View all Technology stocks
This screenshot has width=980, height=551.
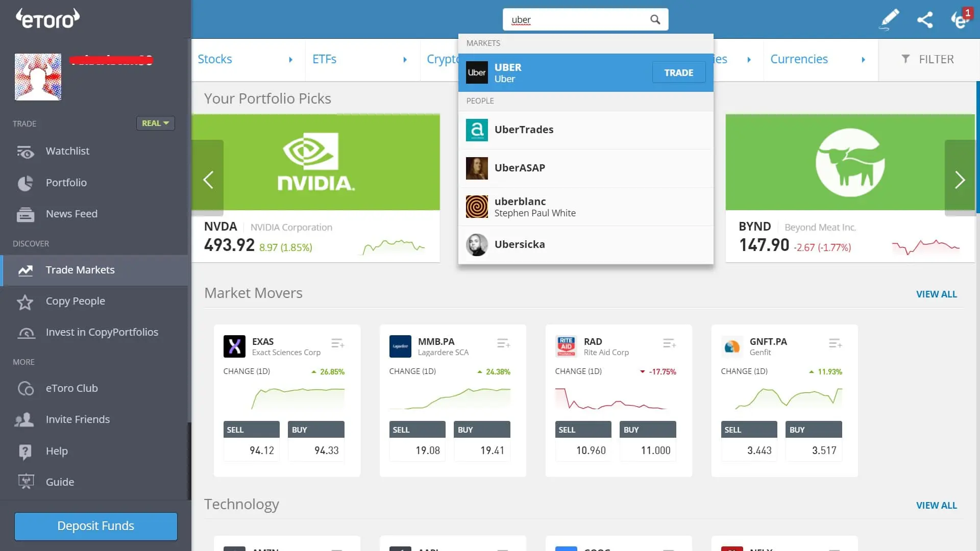point(937,506)
